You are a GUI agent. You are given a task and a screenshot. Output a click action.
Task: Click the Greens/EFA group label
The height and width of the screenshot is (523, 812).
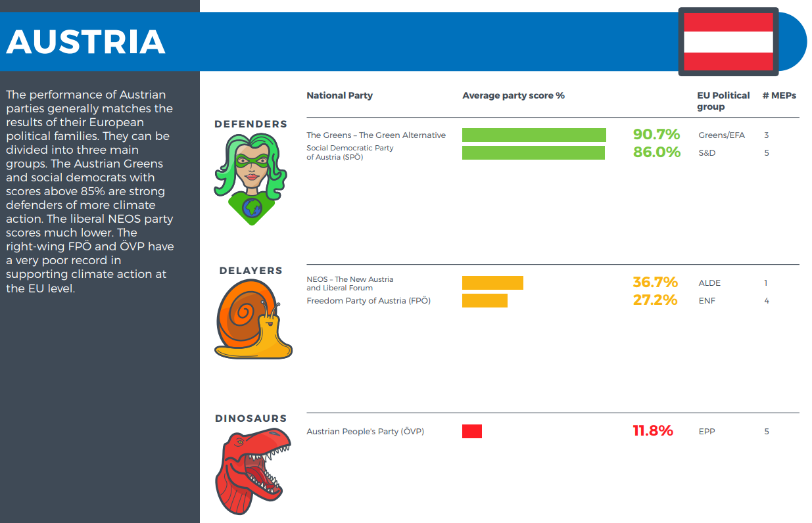[722, 135]
